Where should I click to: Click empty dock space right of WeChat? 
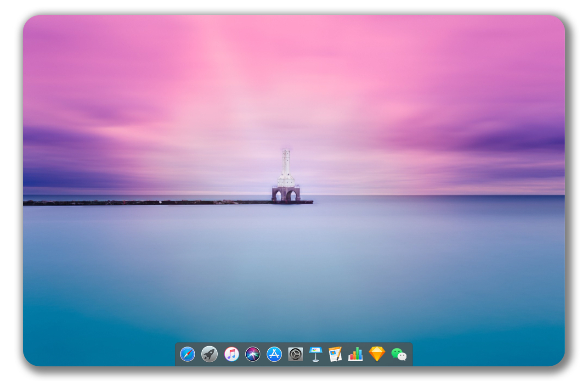(x=410, y=354)
